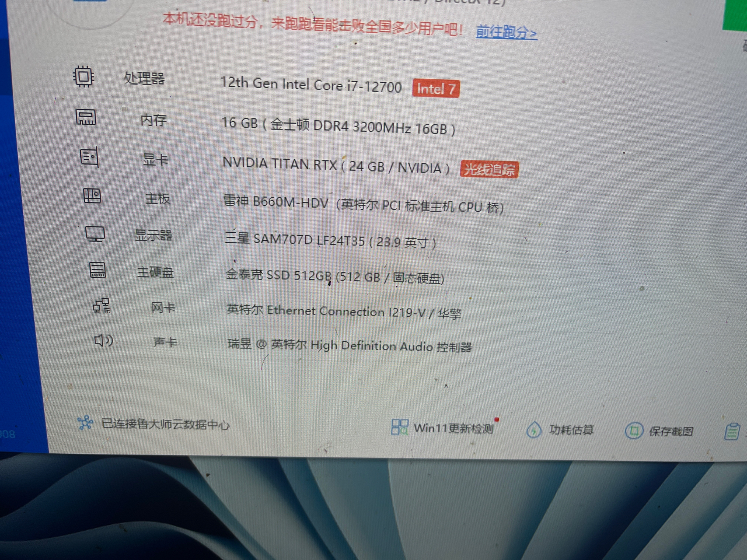The width and height of the screenshot is (747, 560).
Task: Toggle the Intel 7 processor badge
Action: [x=436, y=88]
